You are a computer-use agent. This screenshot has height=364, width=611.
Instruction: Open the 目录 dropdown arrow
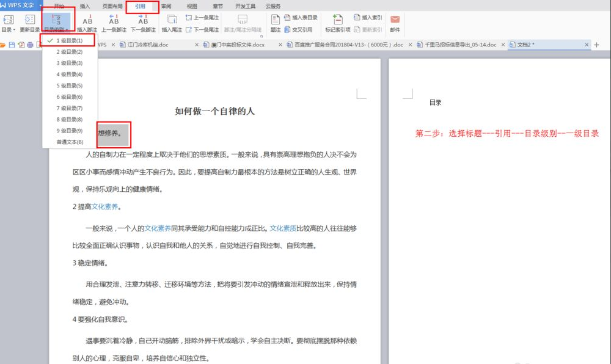tap(13, 28)
